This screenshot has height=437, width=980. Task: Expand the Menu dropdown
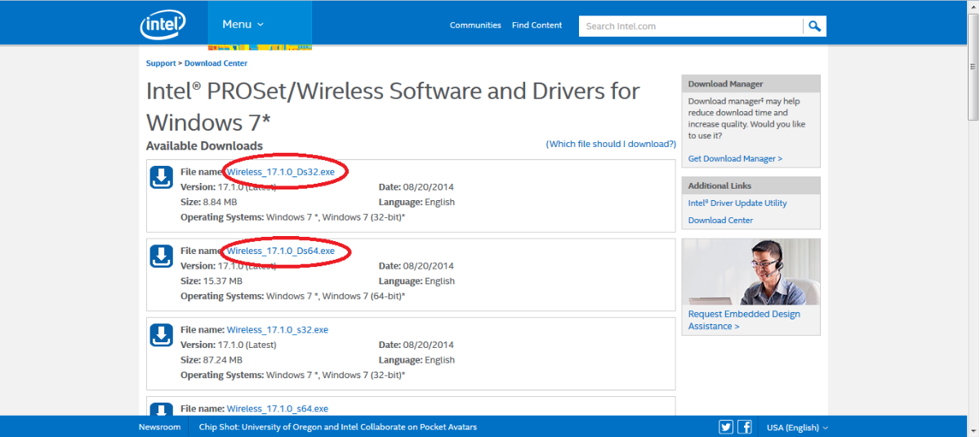[x=243, y=25]
